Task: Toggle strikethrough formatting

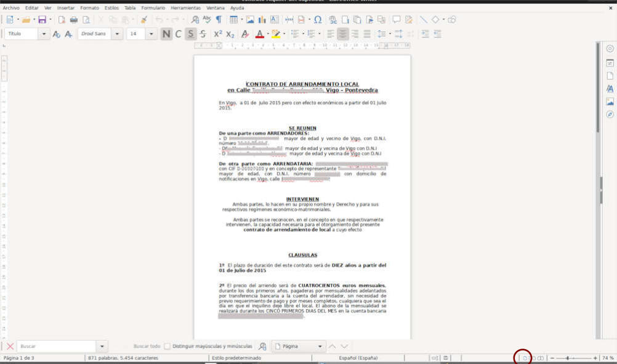Action: pyautogui.click(x=203, y=34)
